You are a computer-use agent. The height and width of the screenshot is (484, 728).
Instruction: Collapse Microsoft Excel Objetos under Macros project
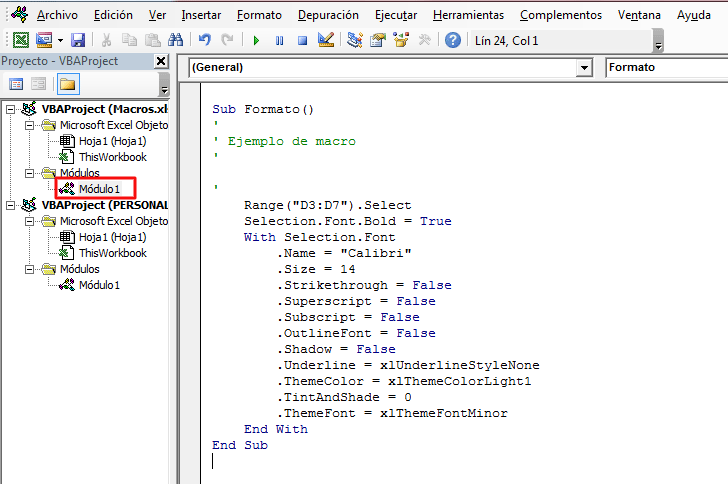point(29,125)
